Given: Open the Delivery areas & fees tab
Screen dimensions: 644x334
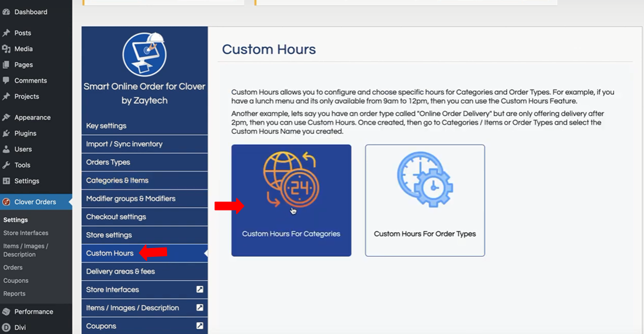Looking at the screenshot, I should [144, 271].
